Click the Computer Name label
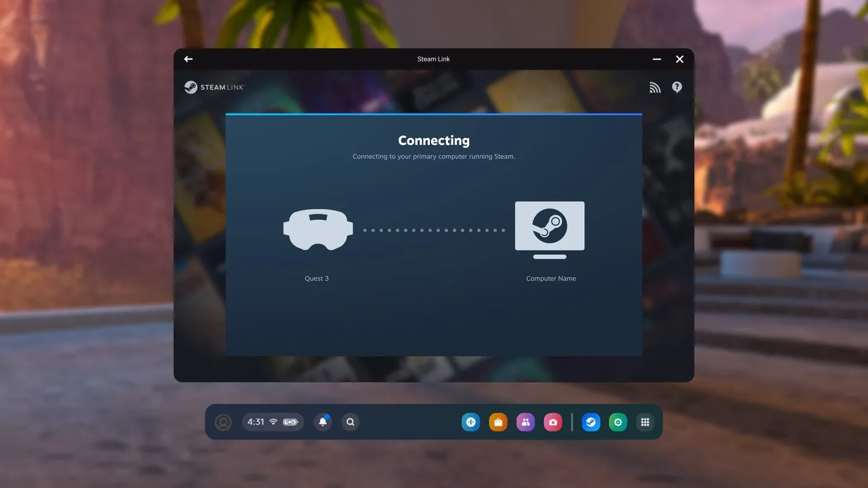Image resolution: width=868 pixels, height=488 pixels. 550,277
